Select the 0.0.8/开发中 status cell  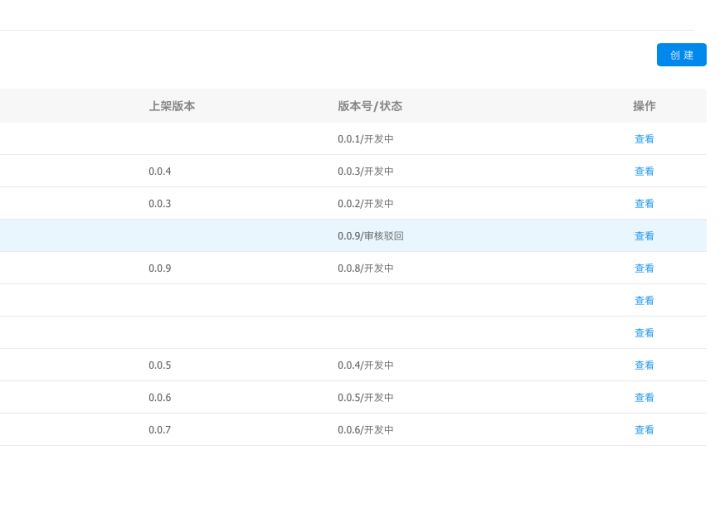click(x=365, y=268)
